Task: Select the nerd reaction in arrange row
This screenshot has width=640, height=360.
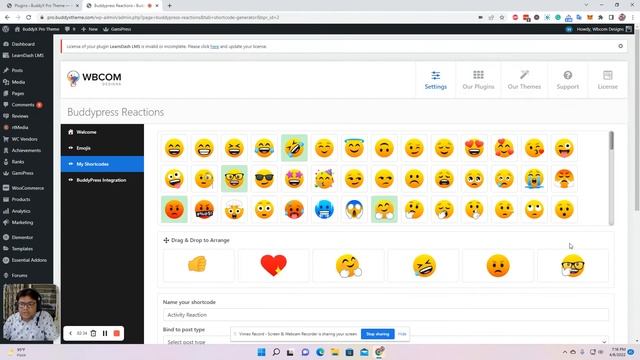Action: tap(573, 265)
